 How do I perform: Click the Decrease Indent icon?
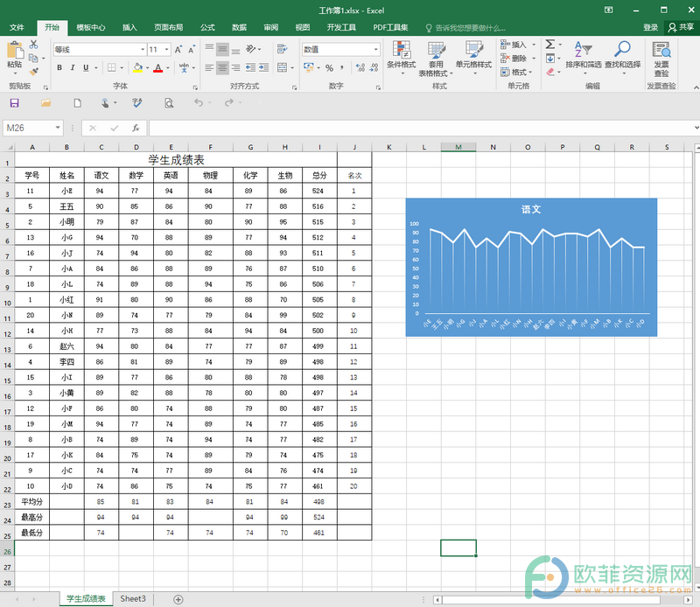pyautogui.click(x=250, y=67)
